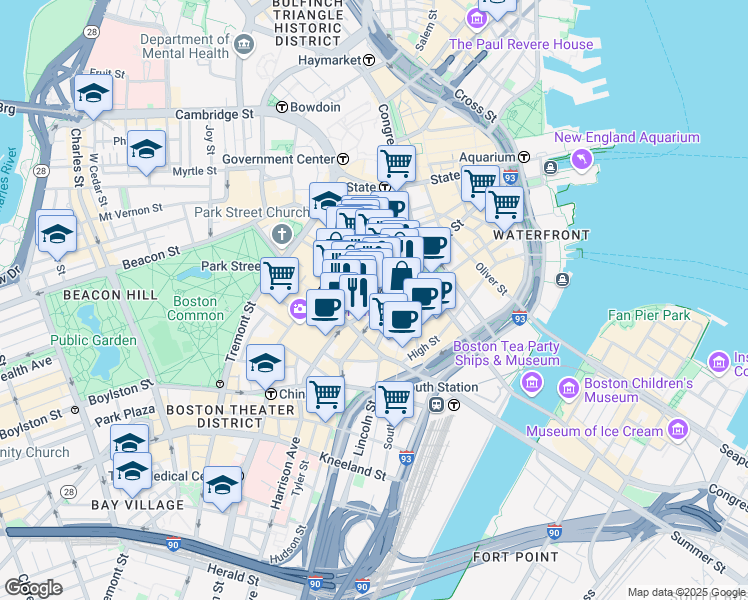Image resolution: width=748 pixels, height=600 pixels.
Task: Click the I-90 highway shield near Fort Point
Action: [554, 532]
